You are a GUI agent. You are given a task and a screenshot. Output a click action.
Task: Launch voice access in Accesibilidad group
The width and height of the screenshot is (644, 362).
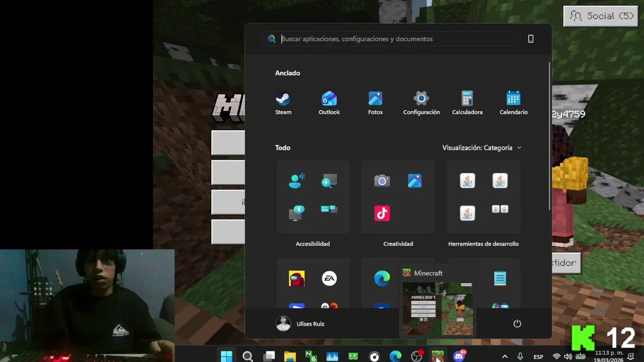pos(297,180)
